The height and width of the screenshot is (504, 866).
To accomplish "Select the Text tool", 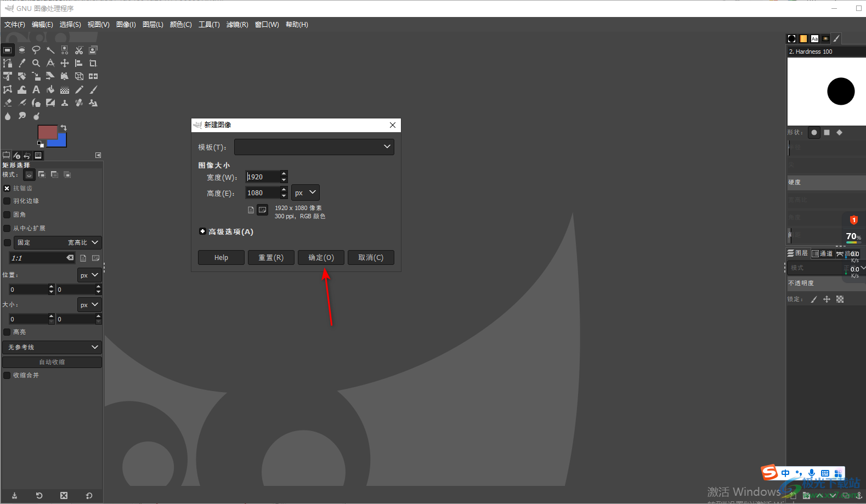I will [36, 89].
